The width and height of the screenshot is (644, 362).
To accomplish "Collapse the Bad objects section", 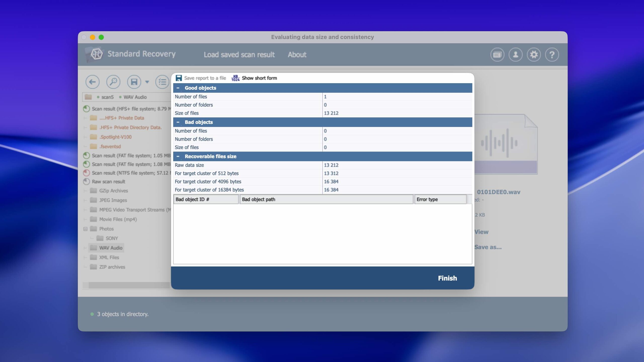I will (x=178, y=122).
